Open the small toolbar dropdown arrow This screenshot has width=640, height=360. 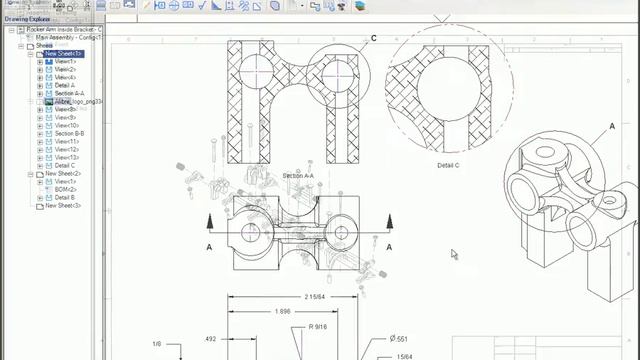coord(302,6)
